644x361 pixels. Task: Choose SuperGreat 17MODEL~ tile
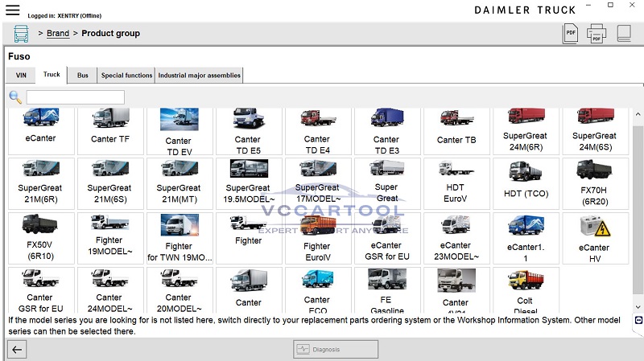[x=318, y=183]
